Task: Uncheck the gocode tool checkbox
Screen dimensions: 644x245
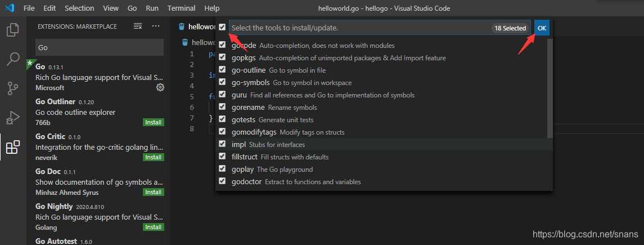Action: pyautogui.click(x=222, y=44)
